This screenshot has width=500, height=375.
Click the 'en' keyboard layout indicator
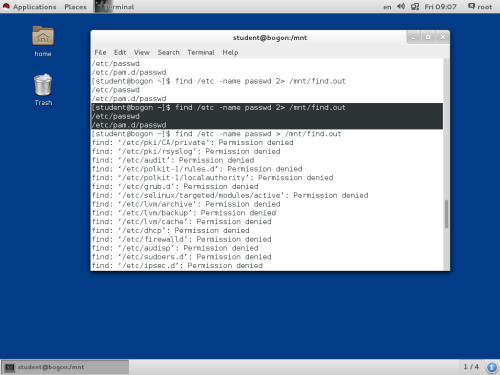[387, 7]
